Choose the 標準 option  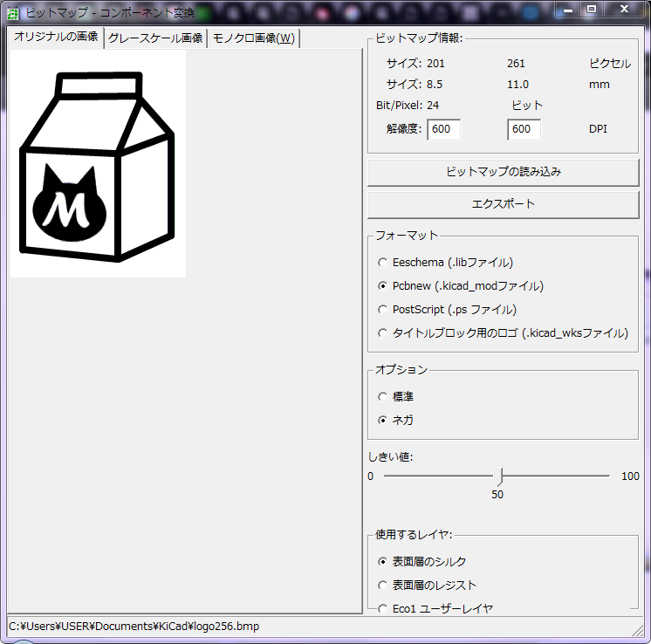tap(395, 396)
